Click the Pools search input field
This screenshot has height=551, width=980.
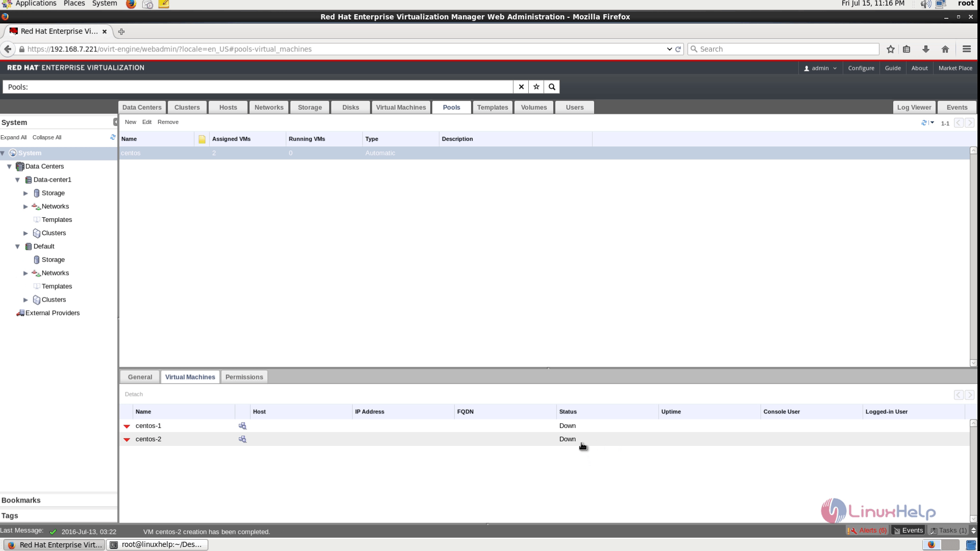(262, 86)
